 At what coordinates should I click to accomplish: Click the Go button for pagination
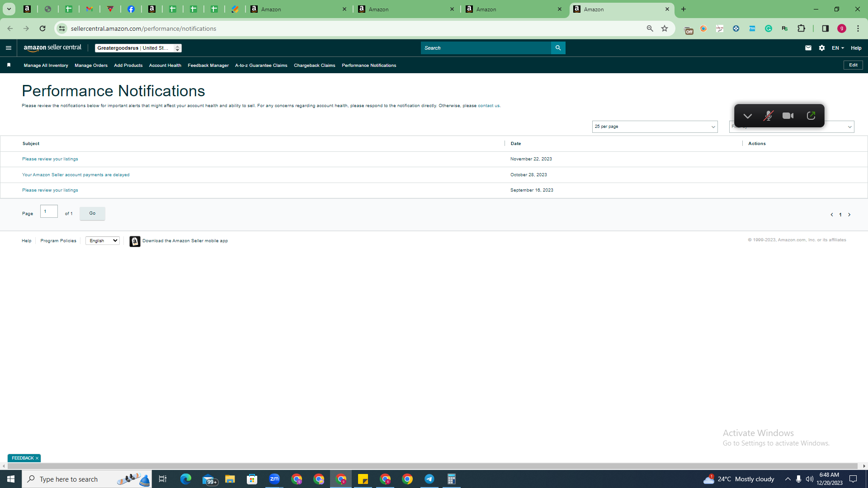pyautogui.click(x=92, y=213)
